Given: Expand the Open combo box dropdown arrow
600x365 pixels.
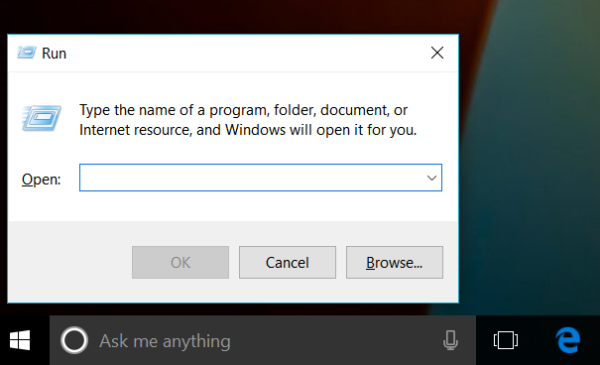Looking at the screenshot, I should tap(432, 178).
